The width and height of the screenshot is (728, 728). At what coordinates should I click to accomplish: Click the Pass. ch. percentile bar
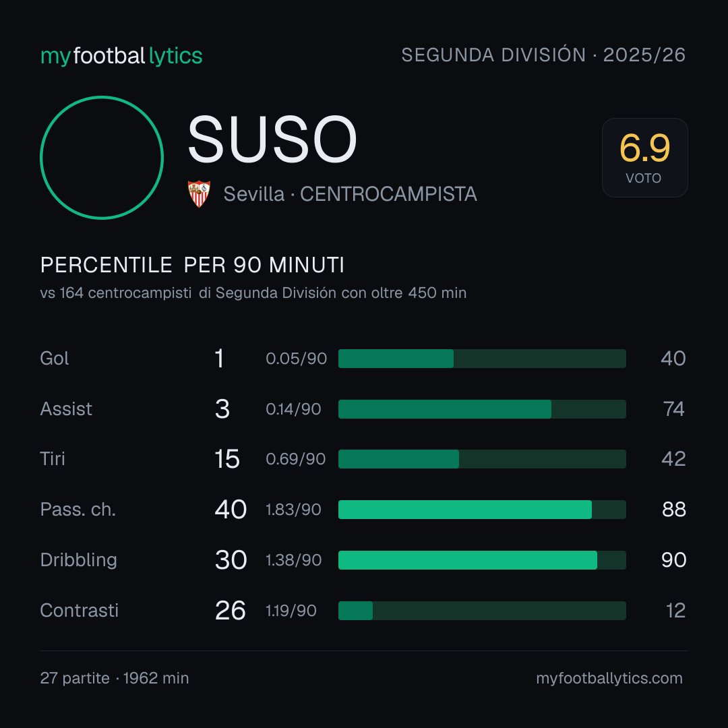point(482,510)
